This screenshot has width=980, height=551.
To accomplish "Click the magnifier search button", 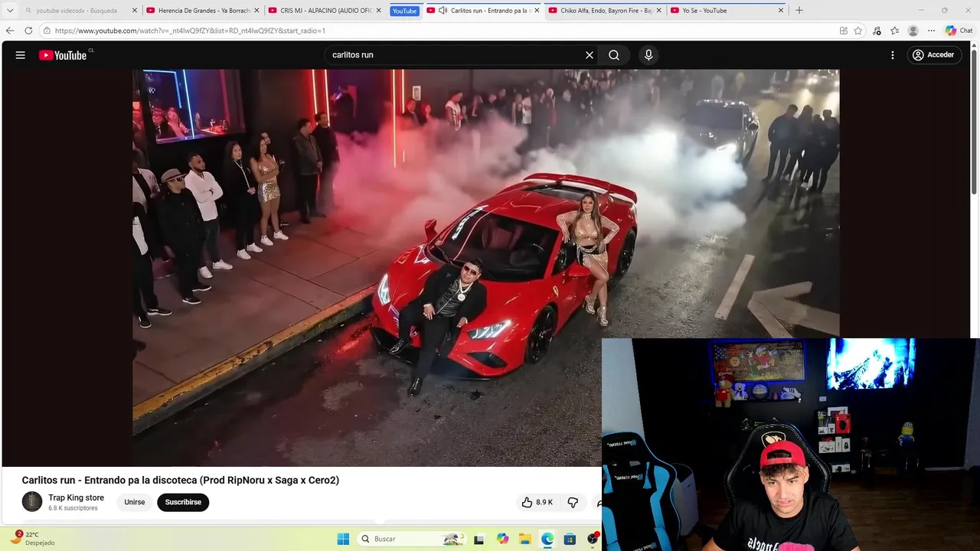I will (614, 55).
